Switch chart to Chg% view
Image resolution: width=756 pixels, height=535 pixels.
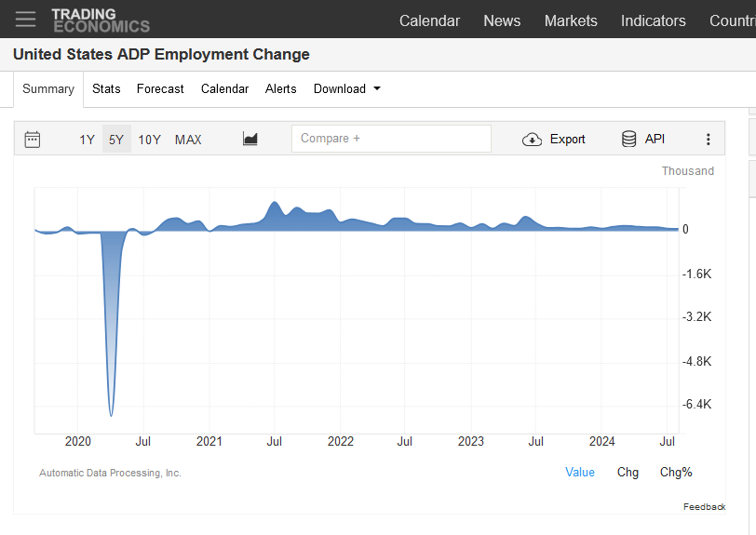tap(676, 473)
